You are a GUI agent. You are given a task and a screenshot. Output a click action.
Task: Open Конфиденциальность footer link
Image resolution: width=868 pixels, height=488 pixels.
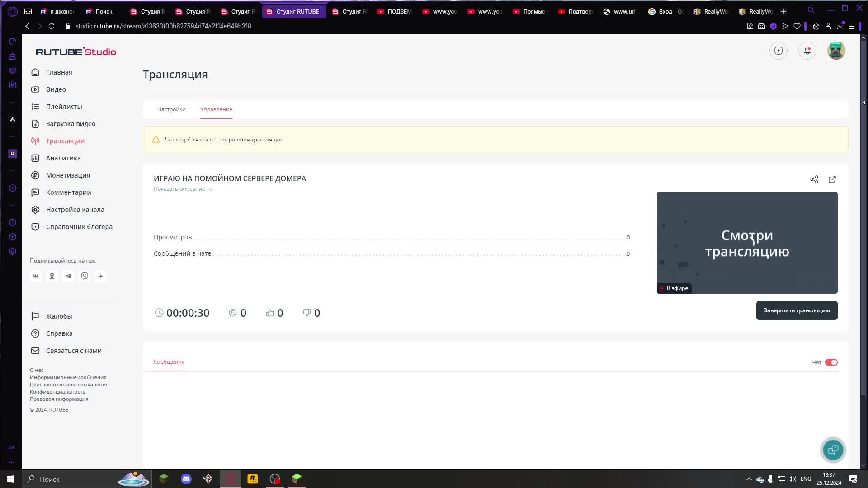(57, 392)
